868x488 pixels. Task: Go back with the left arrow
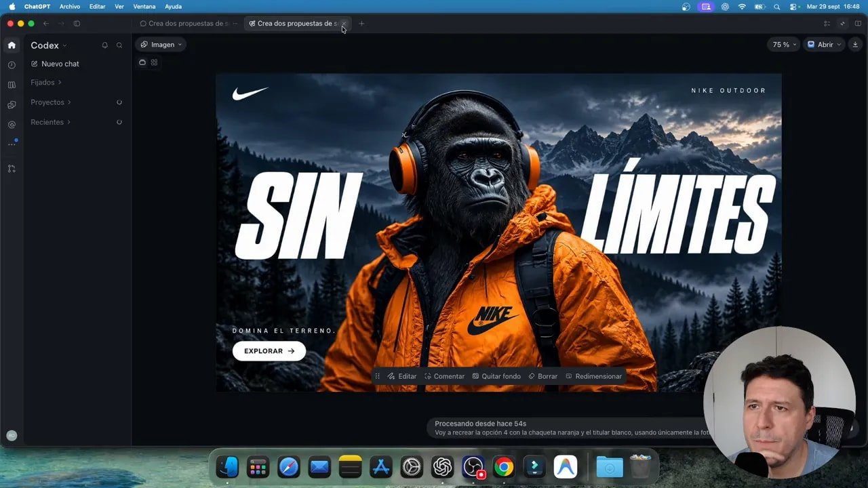46,23
